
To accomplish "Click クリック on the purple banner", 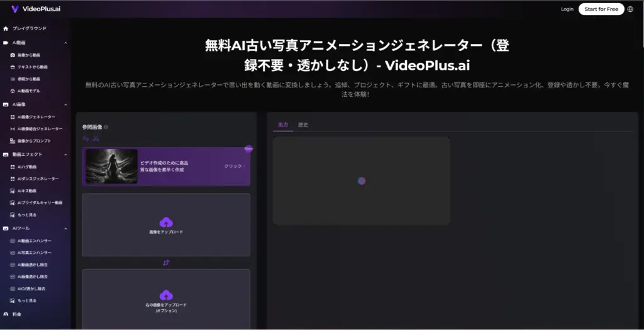I will pos(235,166).
